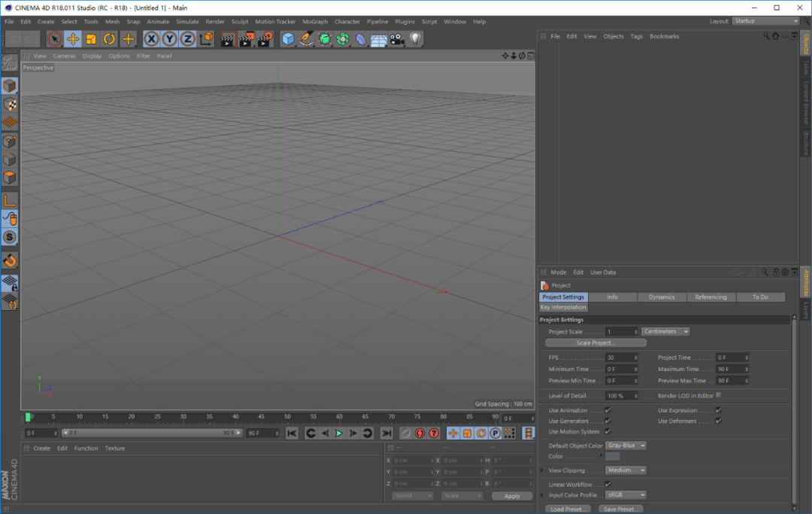812x514 pixels.
Task: Switch to Polygons mode
Action: [9, 177]
